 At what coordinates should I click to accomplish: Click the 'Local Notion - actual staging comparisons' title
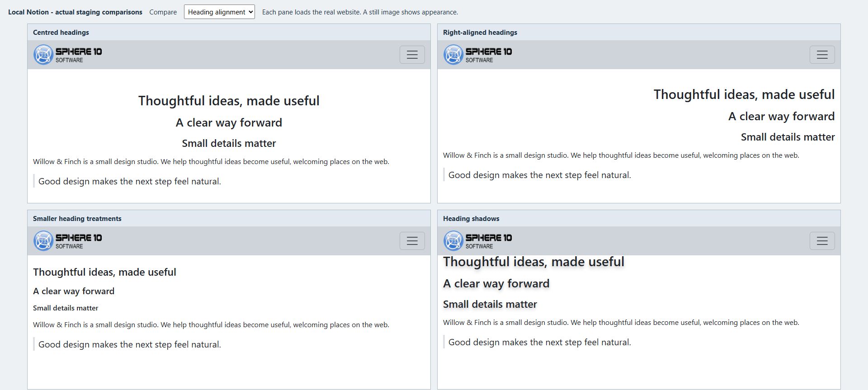pos(75,12)
